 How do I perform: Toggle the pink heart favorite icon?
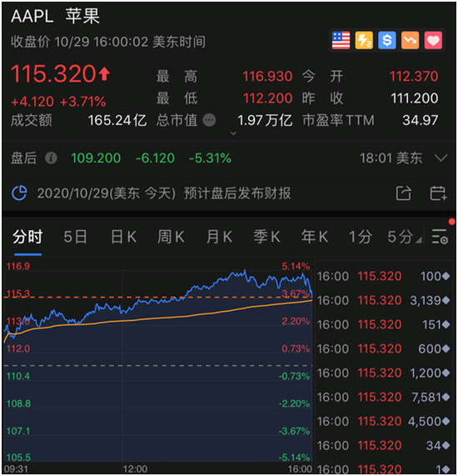(433, 40)
